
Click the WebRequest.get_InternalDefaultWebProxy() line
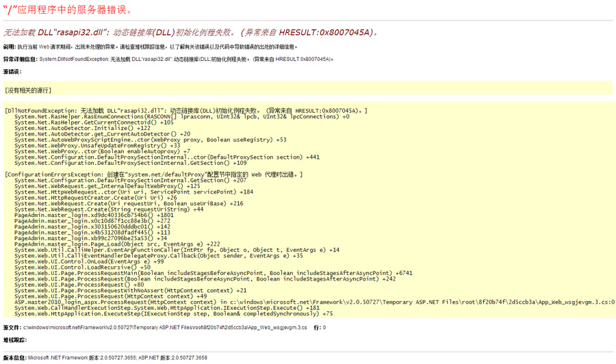[107, 187]
